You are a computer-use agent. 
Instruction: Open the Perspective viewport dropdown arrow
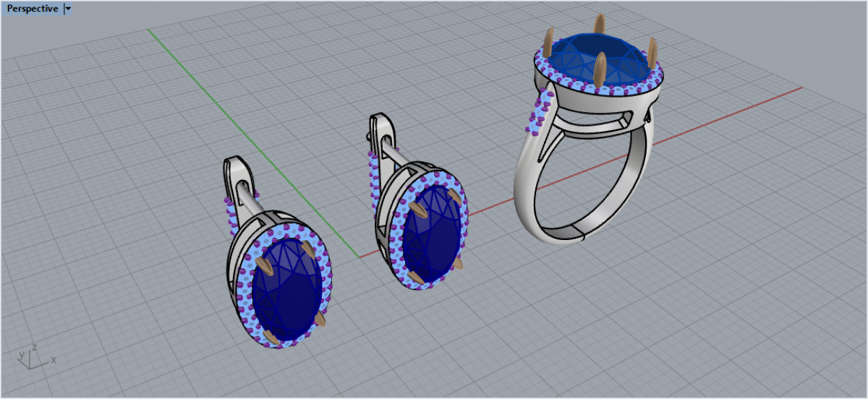coord(68,9)
